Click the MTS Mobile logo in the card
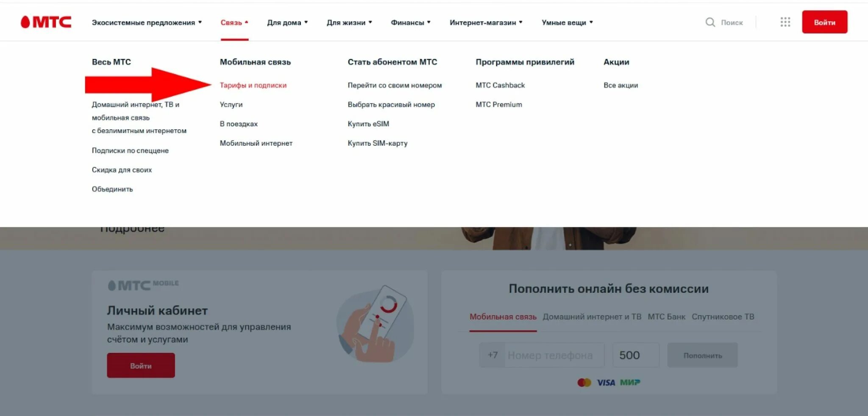 click(143, 285)
